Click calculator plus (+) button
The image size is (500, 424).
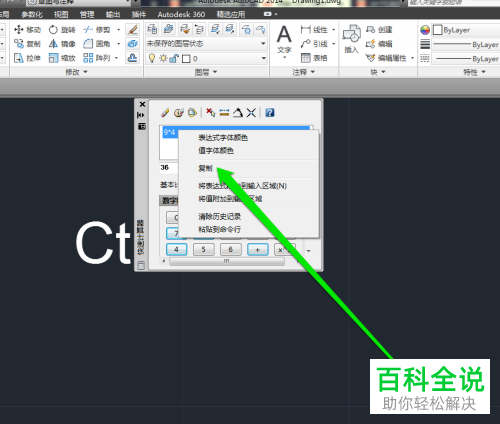(257, 249)
